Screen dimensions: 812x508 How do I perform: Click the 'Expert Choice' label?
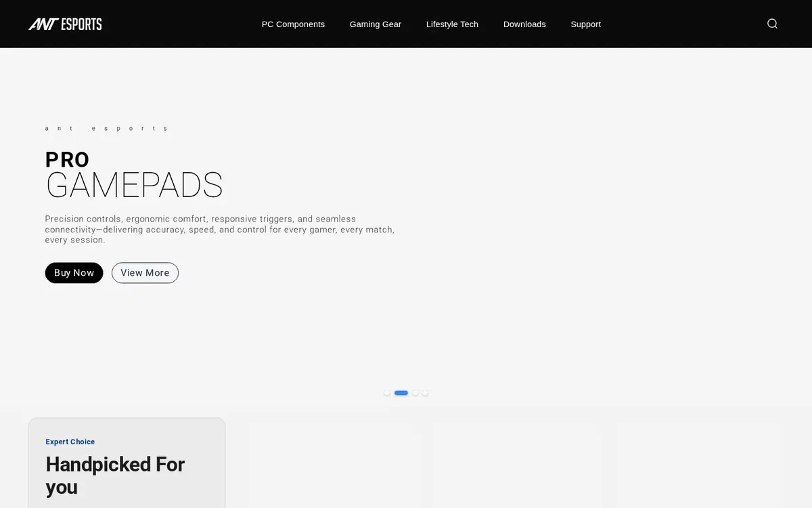[x=70, y=442]
